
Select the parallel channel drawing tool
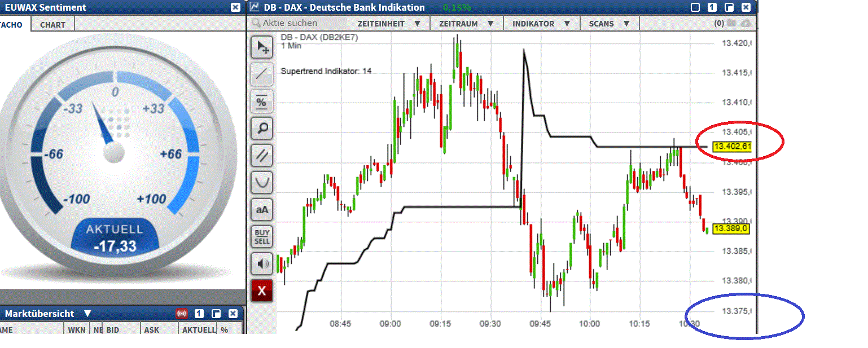pos(262,156)
